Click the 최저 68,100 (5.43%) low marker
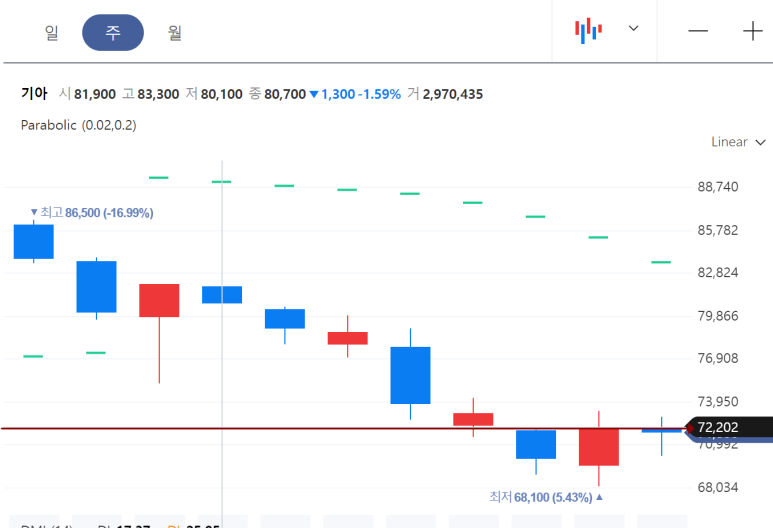Screen dimensions: 773x528 pyautogui.click(x=546, y=497)
